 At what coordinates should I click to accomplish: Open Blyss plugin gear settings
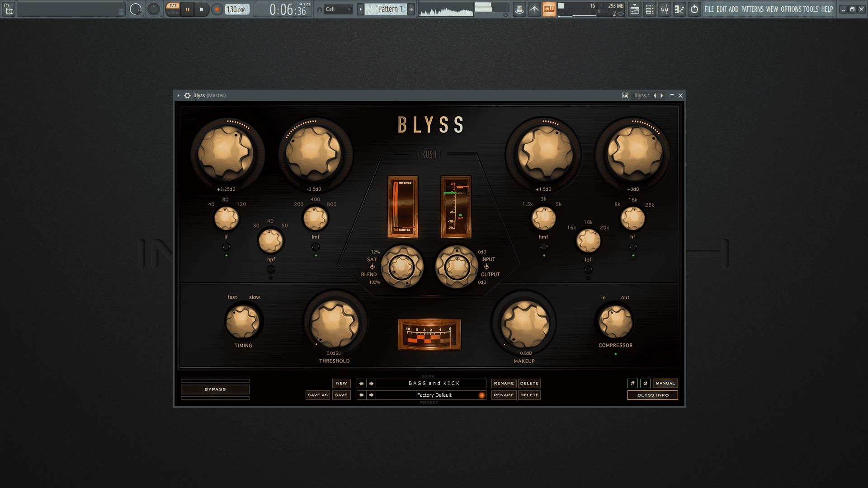(x=187, y=95)
